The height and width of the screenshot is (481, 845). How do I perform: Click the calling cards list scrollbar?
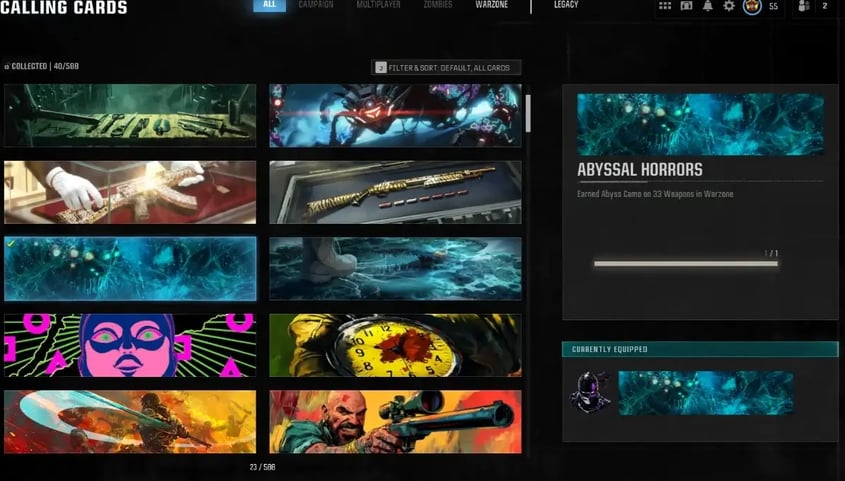point(528,113)
